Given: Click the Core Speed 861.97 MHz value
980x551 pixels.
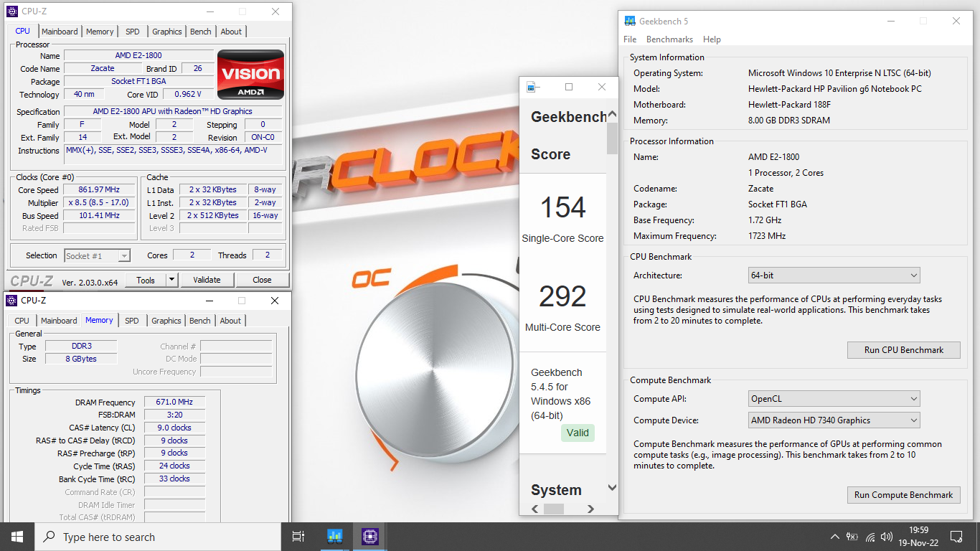Looking at the screenshot, I should (99, 190).
